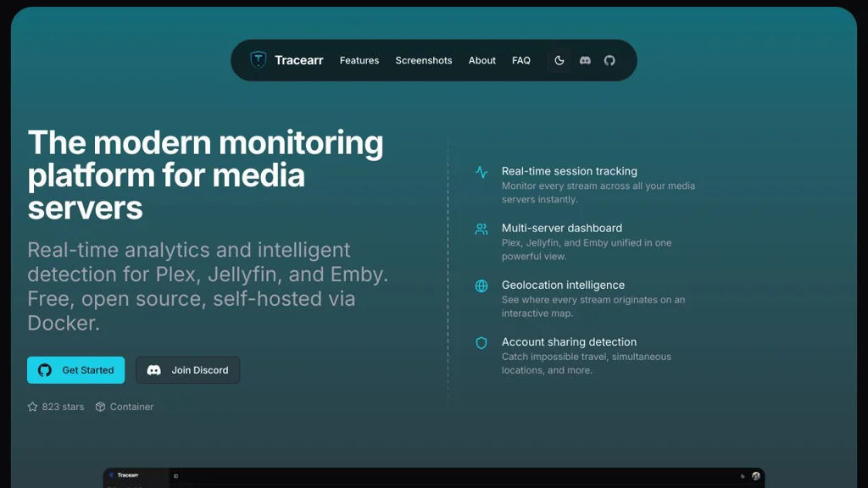868x488 pixels.
Task: Select the 'Real-time session tracking' heading
Action: (x=569, y=171)
